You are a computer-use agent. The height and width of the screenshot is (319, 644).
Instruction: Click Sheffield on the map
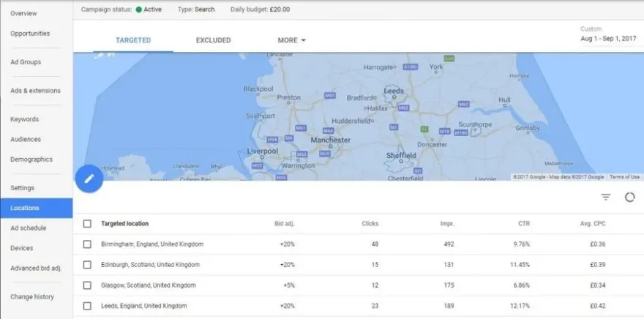[x=401, y=156]
